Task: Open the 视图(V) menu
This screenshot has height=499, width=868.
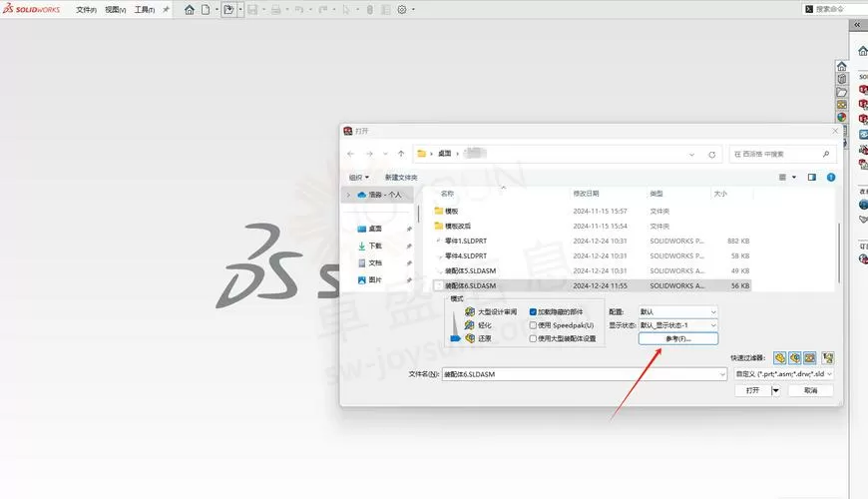Action: point(116,10)
